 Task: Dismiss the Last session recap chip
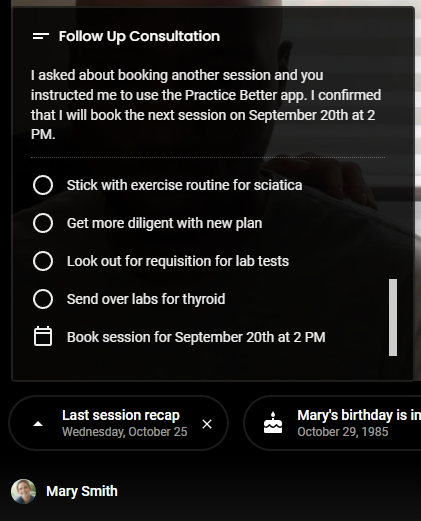click(207, 424)
